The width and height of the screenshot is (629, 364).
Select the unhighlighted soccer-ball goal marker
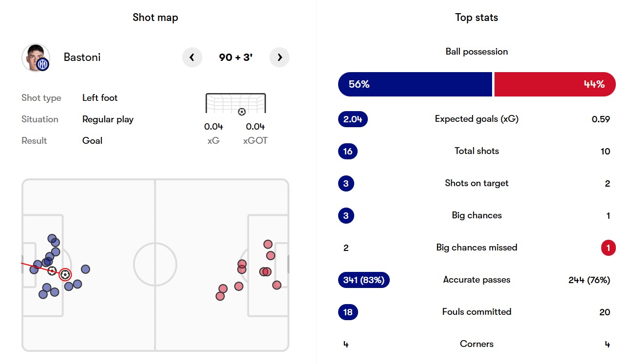(x=52, y=270)
